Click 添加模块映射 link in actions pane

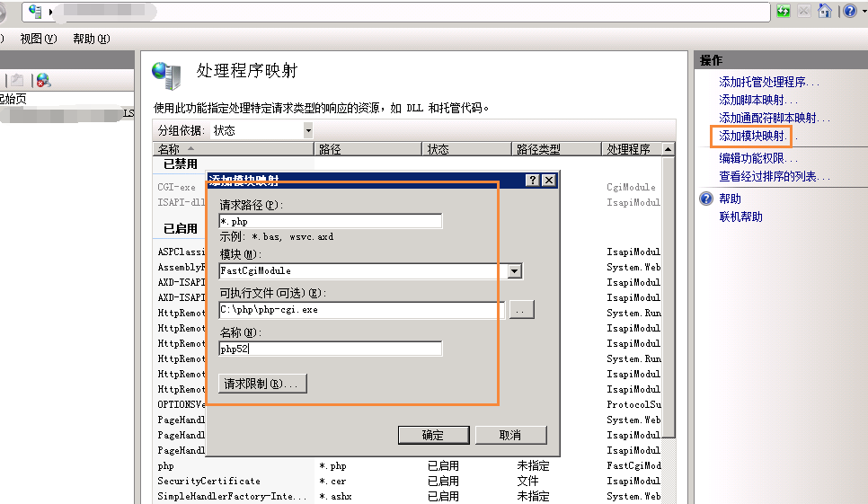coord(752,137)
